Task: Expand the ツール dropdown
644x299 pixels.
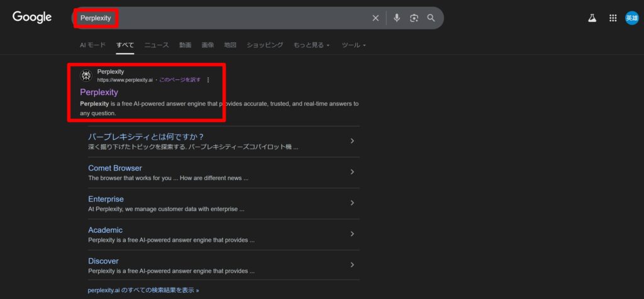Action: 353,45
